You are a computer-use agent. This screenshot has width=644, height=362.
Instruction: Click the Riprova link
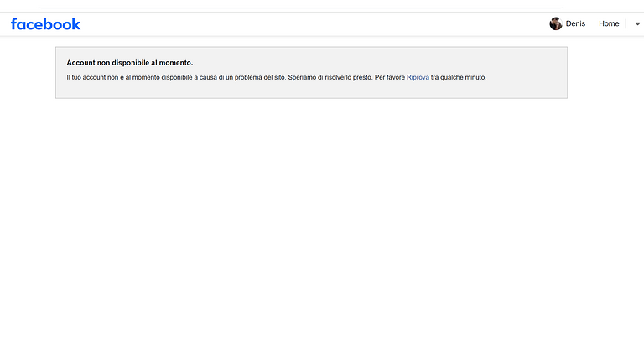tap(418, 77)
